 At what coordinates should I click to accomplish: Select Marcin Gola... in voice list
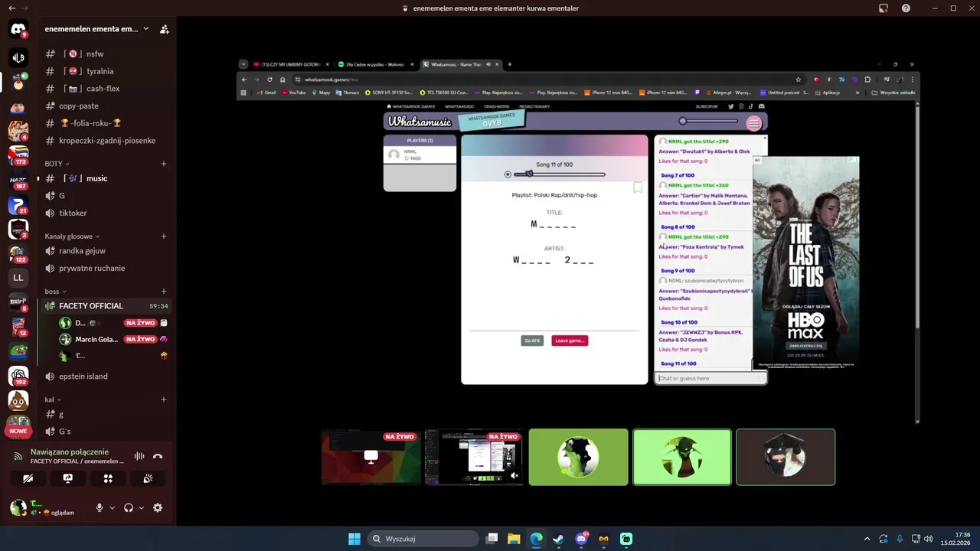(x=96, y=340)
